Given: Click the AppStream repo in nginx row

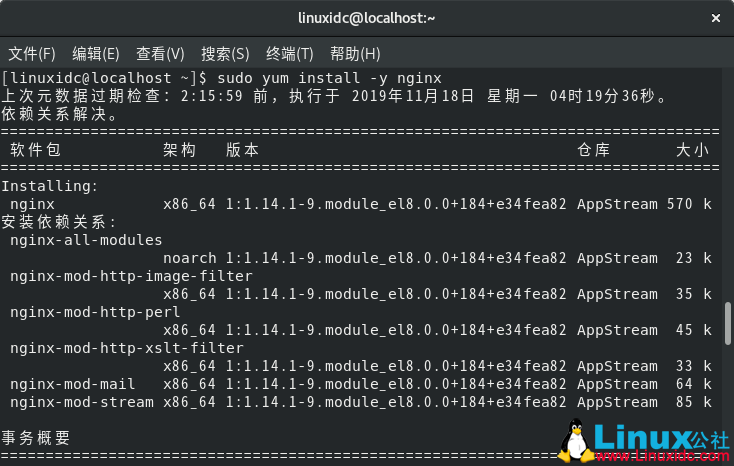Looking at the screenshot, I should point(617,204).
